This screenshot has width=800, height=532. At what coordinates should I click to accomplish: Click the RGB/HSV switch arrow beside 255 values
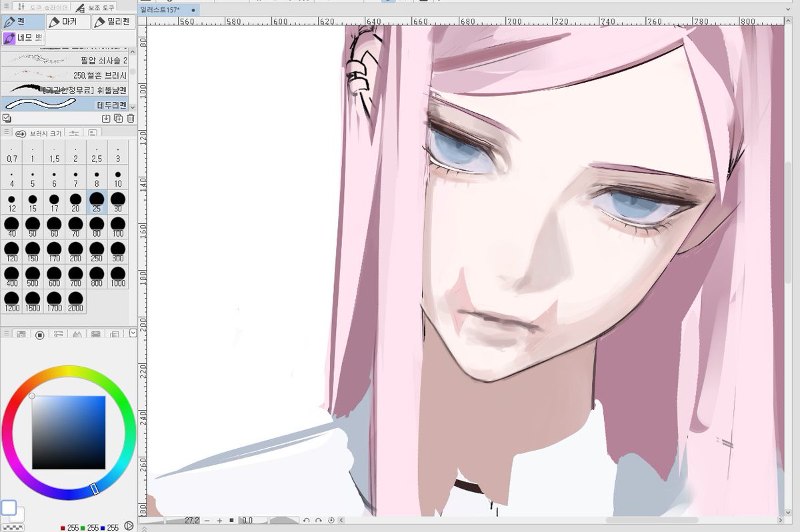click(x=129, y=526)
